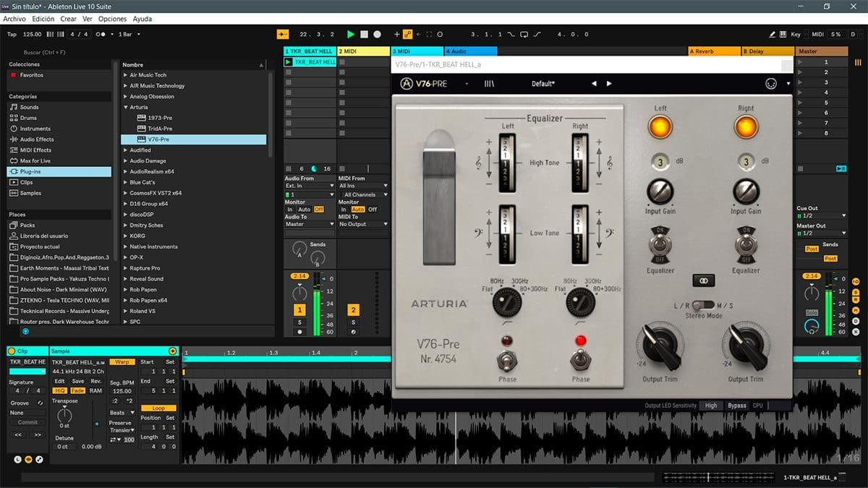Open the Crear menu

[68, 19]
